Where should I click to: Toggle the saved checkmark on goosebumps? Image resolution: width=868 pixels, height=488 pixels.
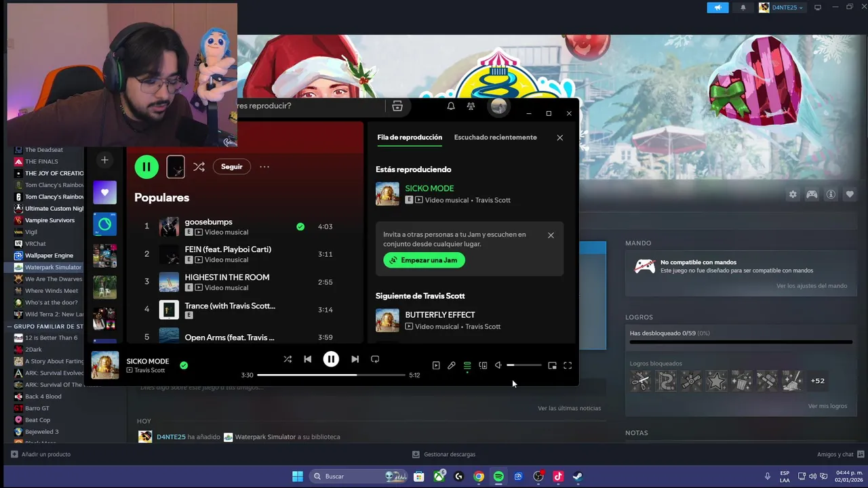pos(300,226)
